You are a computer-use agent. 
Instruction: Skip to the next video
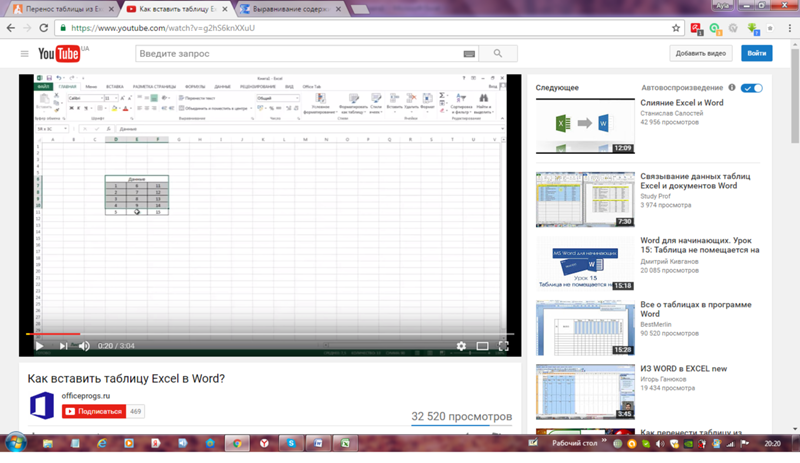pyautogui.click(x=63, y=346)
